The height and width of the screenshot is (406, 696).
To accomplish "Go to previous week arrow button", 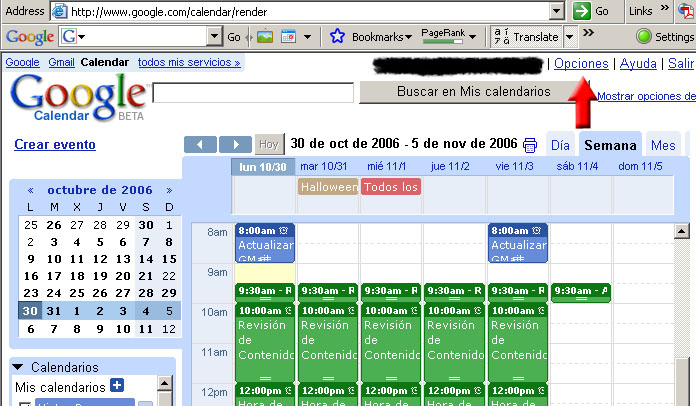I will [200, 144].
